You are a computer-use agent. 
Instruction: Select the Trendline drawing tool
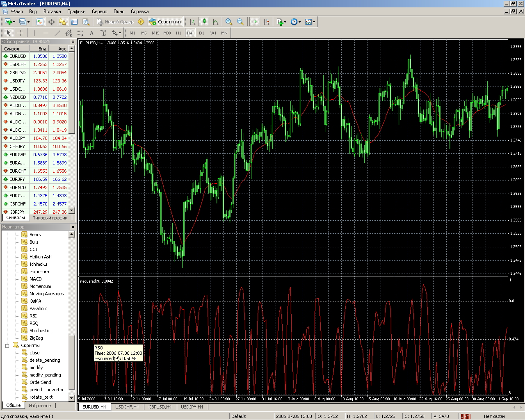pyautogui.click(x=57, y=33)
